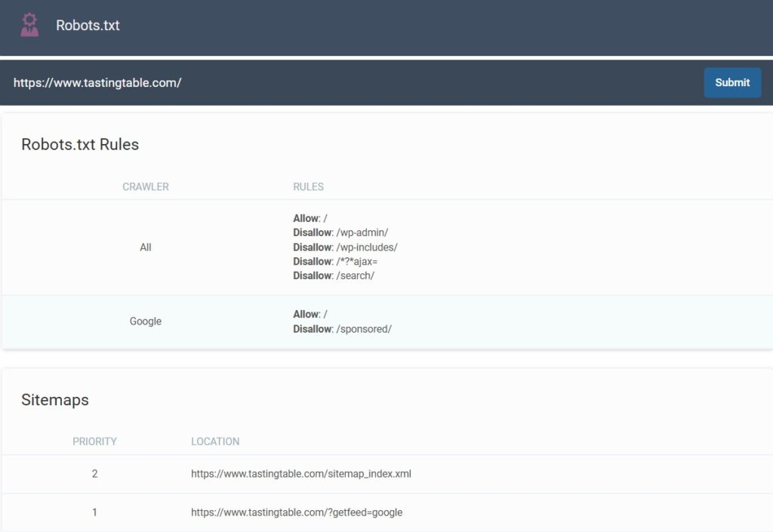773x532 pixels.
Task: Open the ?getfeed=google sitemap URL
Action: (x=296, y=512)
